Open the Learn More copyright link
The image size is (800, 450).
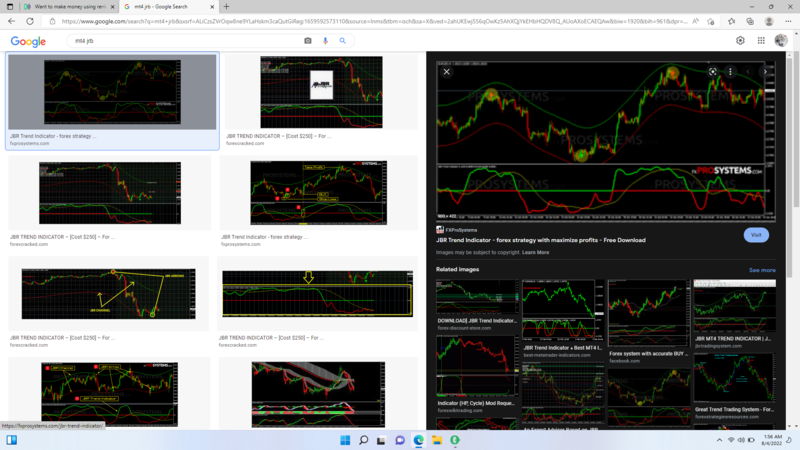click(x=535, y=253)
